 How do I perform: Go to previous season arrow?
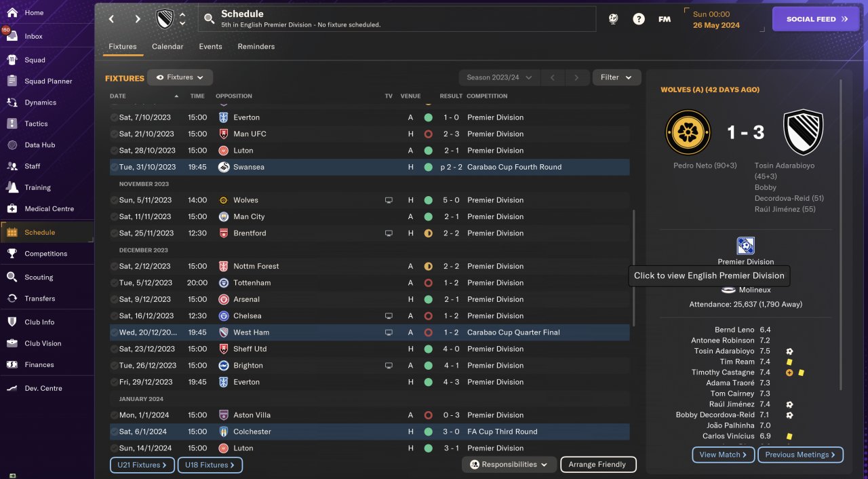[553, 77]
